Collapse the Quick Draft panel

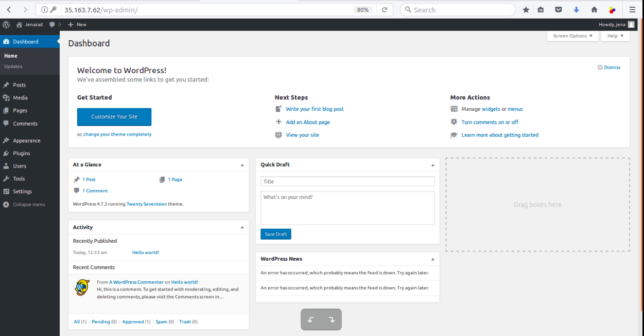click(x=432, y=164)
